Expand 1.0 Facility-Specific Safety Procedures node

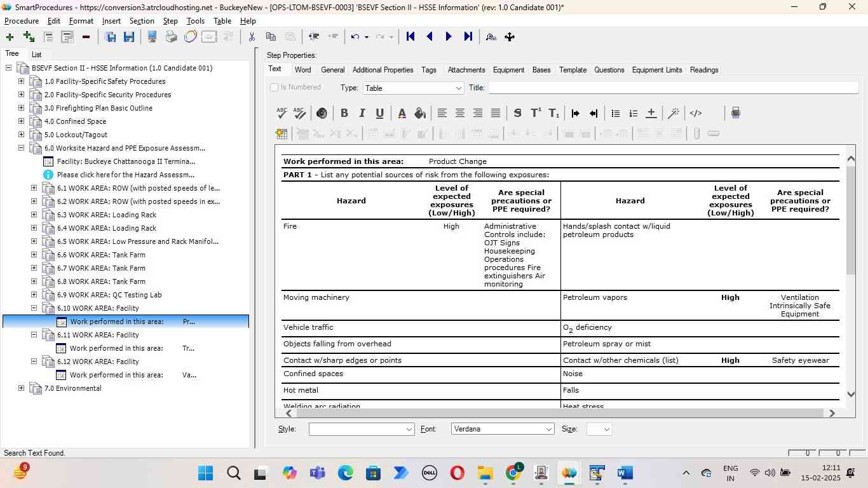pos(22,81)
